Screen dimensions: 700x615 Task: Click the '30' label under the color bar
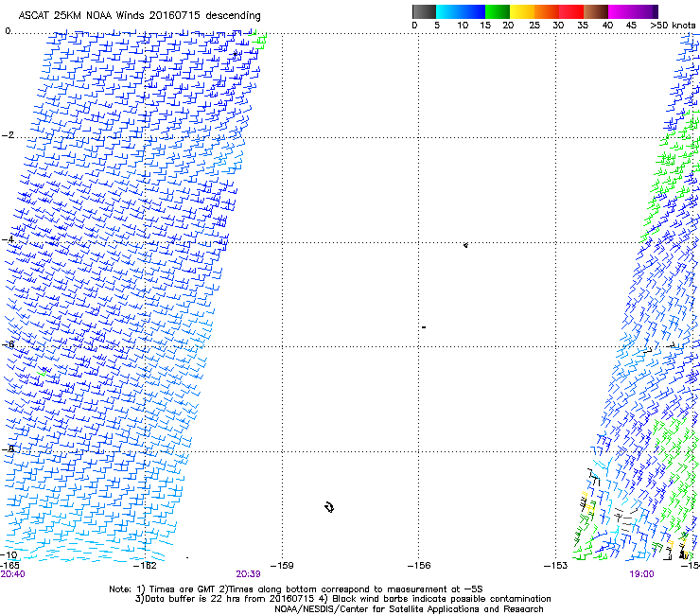(558, 26)
